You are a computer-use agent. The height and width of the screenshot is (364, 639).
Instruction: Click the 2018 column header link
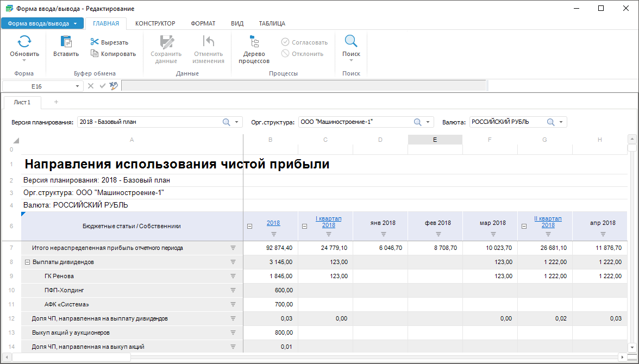click(x=273, y=223)
